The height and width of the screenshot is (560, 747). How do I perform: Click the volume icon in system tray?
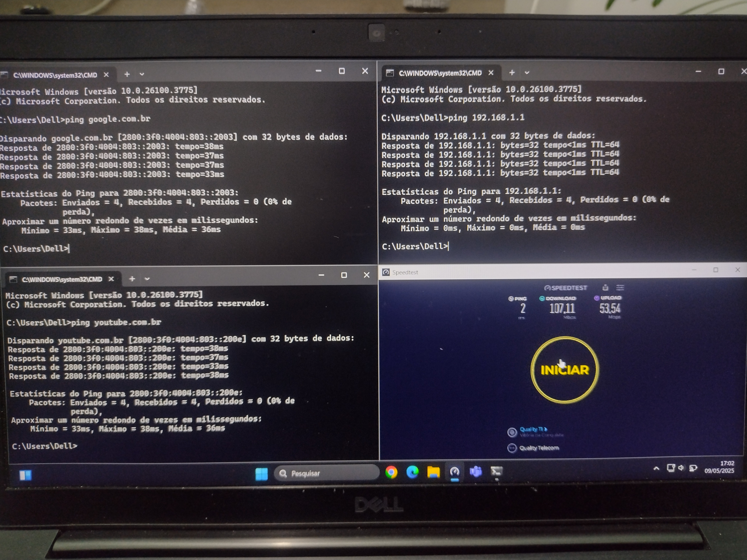tap(681, 468)
